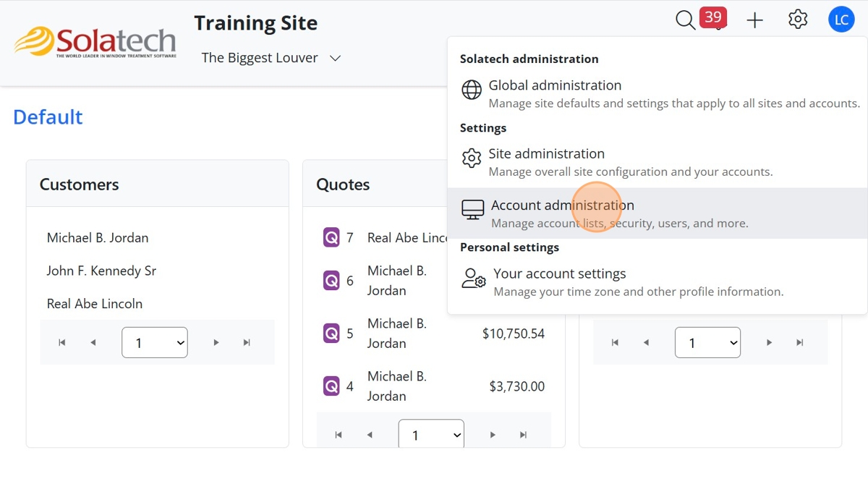Click the monitor icon for Account administration
This screenshot has height=484, width=868.
(473, 210)
